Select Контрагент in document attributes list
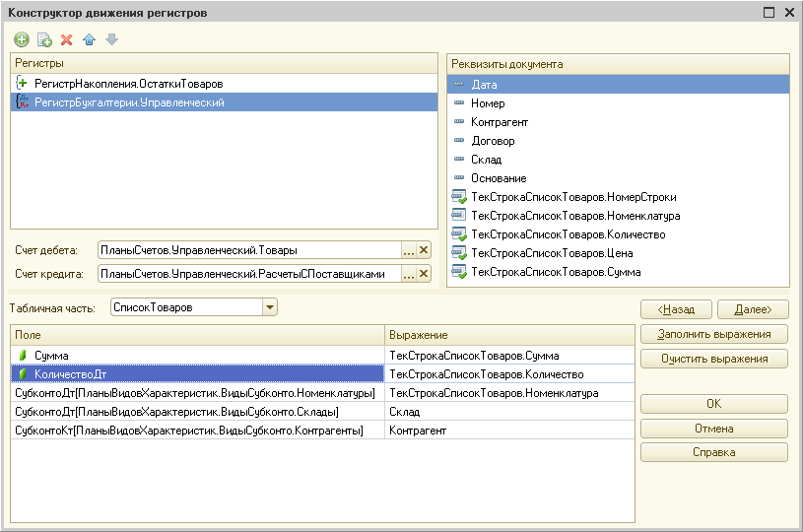The width and height of the screenshot is (803, 532). pos(500,122)
